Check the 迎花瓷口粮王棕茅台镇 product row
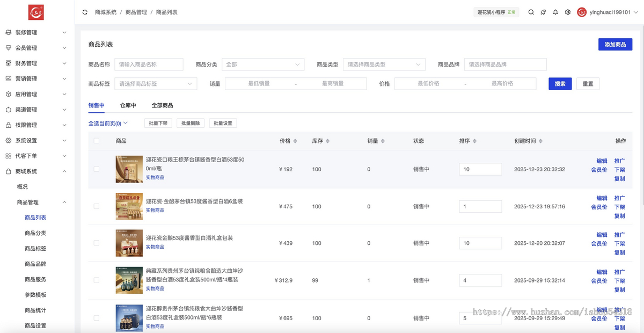 (x=97, y=169)
